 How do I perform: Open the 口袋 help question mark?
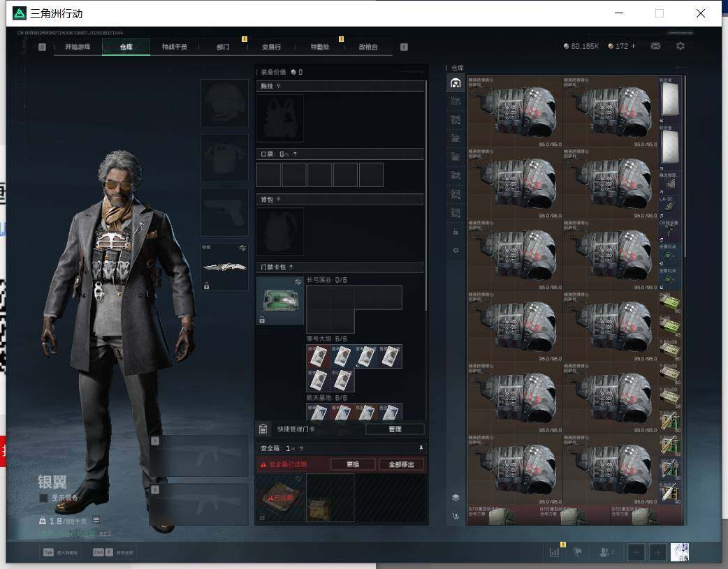pyautogui.click(x=294, y=154)
